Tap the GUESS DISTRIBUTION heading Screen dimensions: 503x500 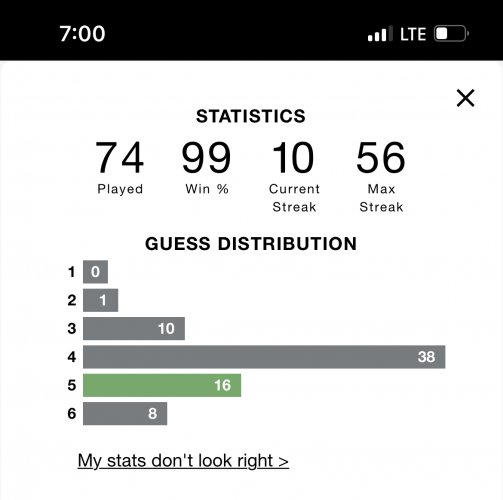[x=251, y=244]
